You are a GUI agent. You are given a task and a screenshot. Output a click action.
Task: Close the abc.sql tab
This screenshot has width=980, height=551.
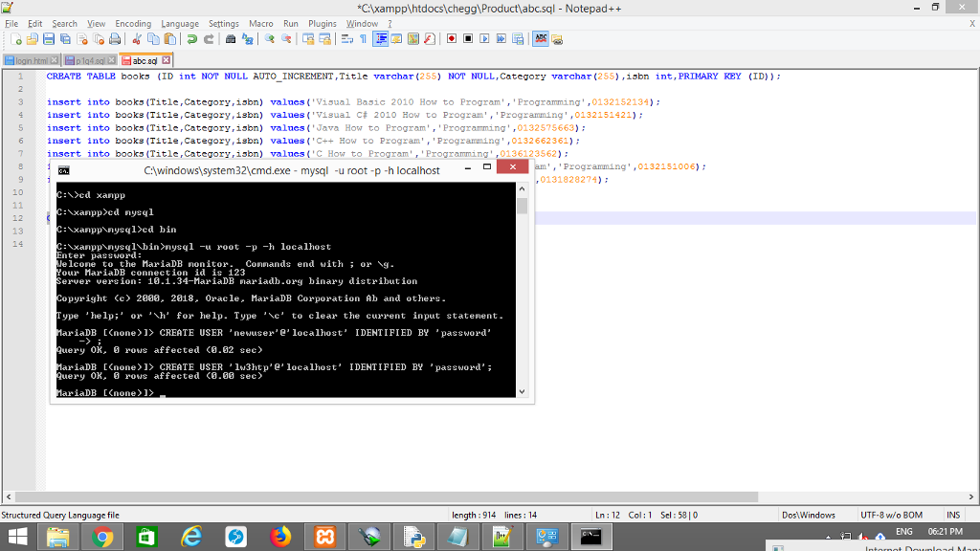[167, 60]
